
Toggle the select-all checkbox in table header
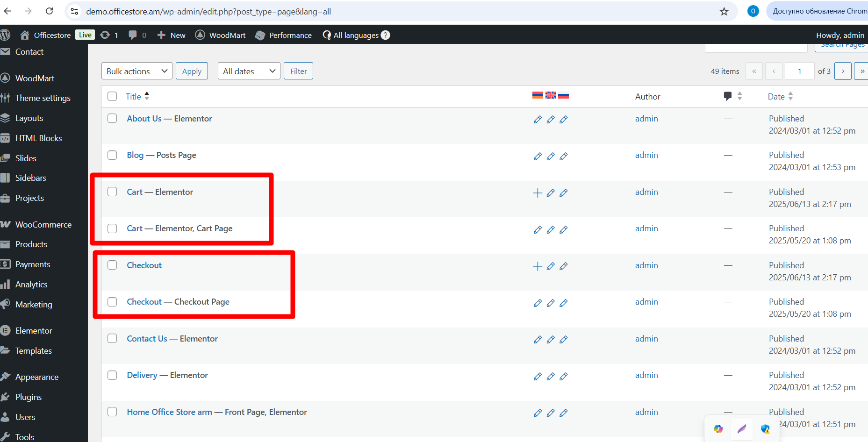(x=112, y=96)
